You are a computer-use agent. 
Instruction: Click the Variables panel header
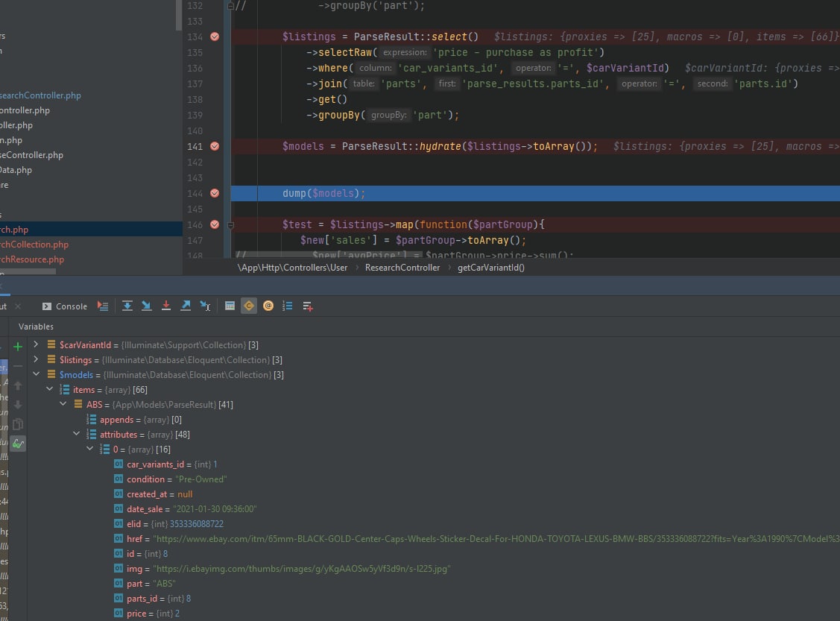tap(36, 327)
